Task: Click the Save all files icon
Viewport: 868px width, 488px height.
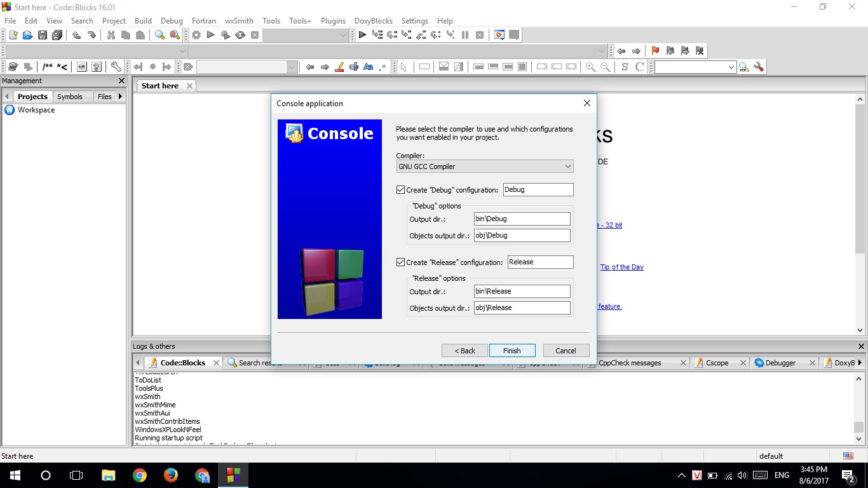Action: click(x=57, y=35)
